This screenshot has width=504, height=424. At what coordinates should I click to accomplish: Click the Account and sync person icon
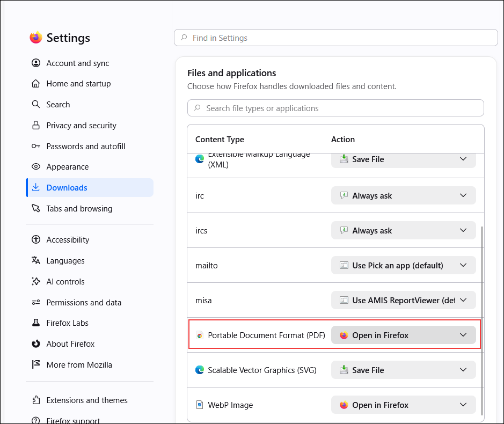pos(36,63)
